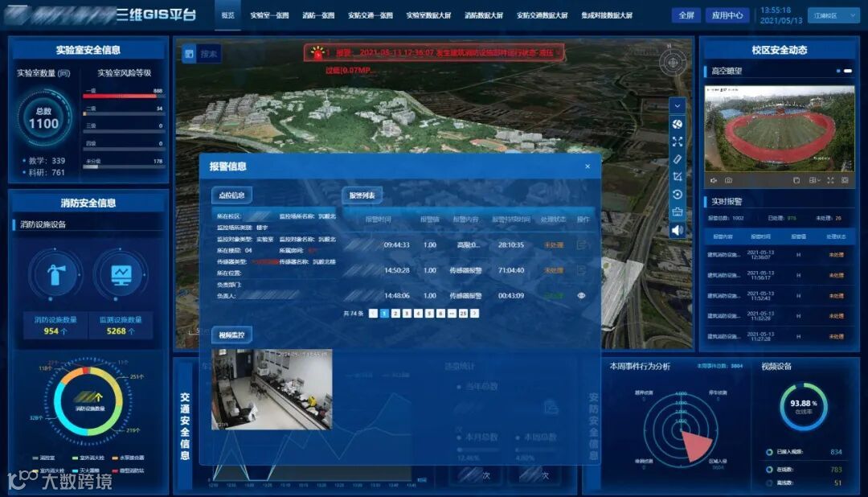Image resolution: width=868 pixels, height=497 pixels.
Task: Fullscreen the aerial camera video
Action: 830,181
